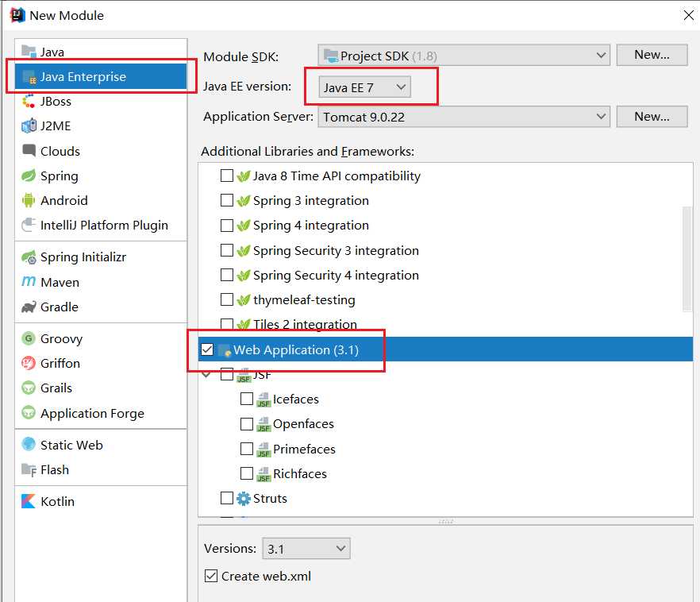Click the Spring leaf icon
The height and width of the screenshot is (602, 700).
pyautogui.click(x=29, y=176)
